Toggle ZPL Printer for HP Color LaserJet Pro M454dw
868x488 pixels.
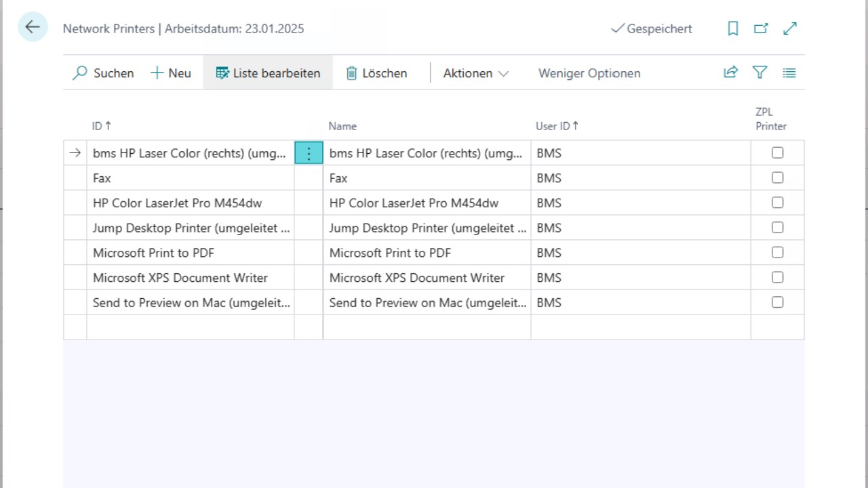click(777, 203)
